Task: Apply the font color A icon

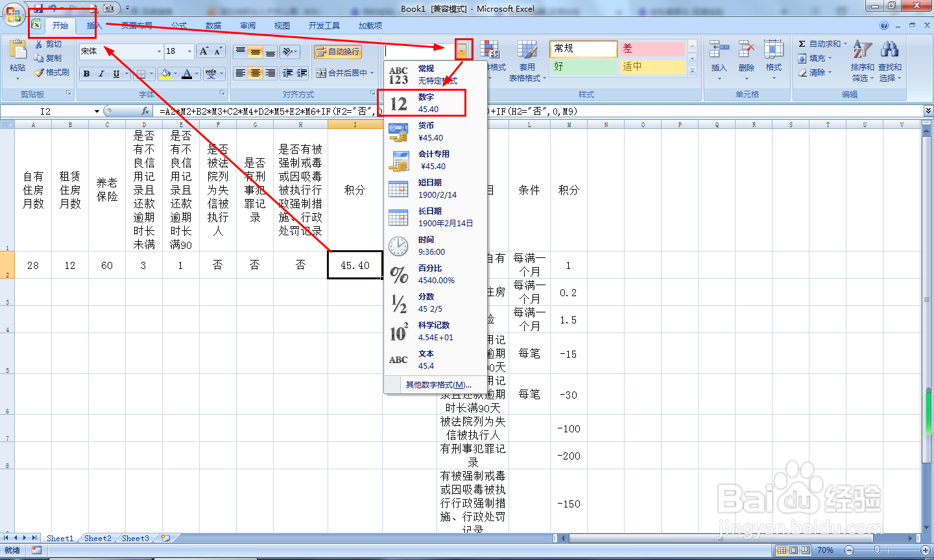Action: (x=187, y=74)
